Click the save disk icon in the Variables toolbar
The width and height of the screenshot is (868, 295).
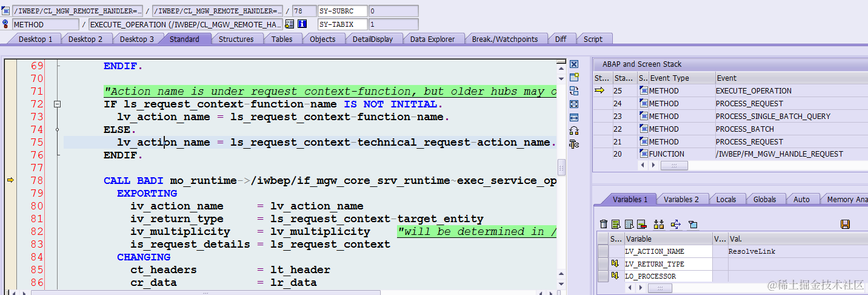[845, 225]
